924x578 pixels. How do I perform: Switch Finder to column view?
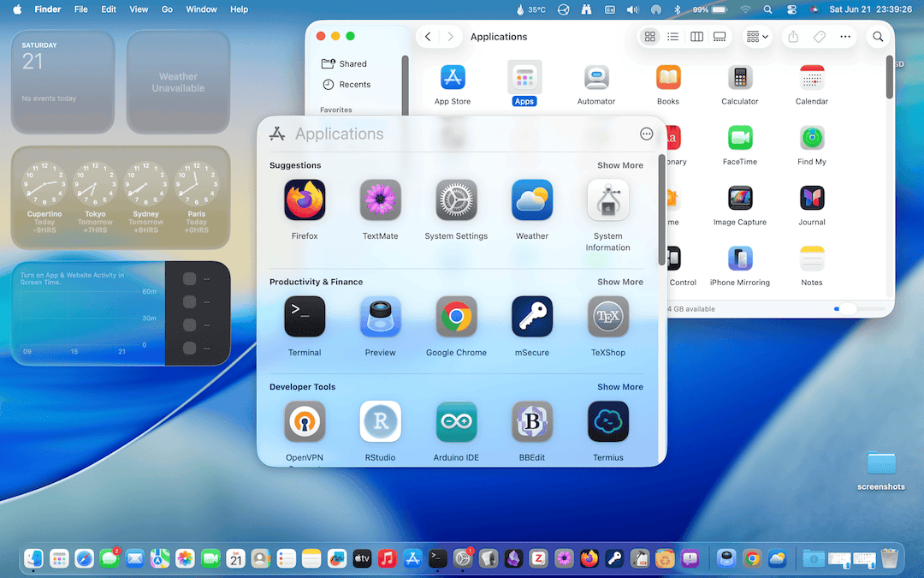click(696, 37)
